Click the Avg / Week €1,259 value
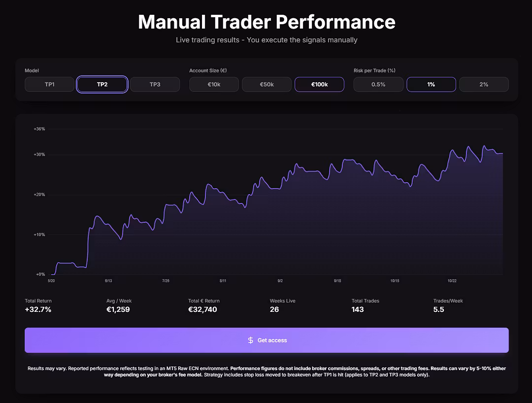This screenshot has height=403, width=532. [x=118, y=309]
